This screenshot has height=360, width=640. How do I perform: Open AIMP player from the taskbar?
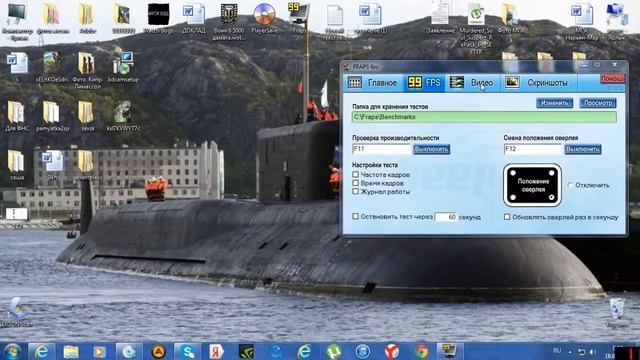point(158,351)
